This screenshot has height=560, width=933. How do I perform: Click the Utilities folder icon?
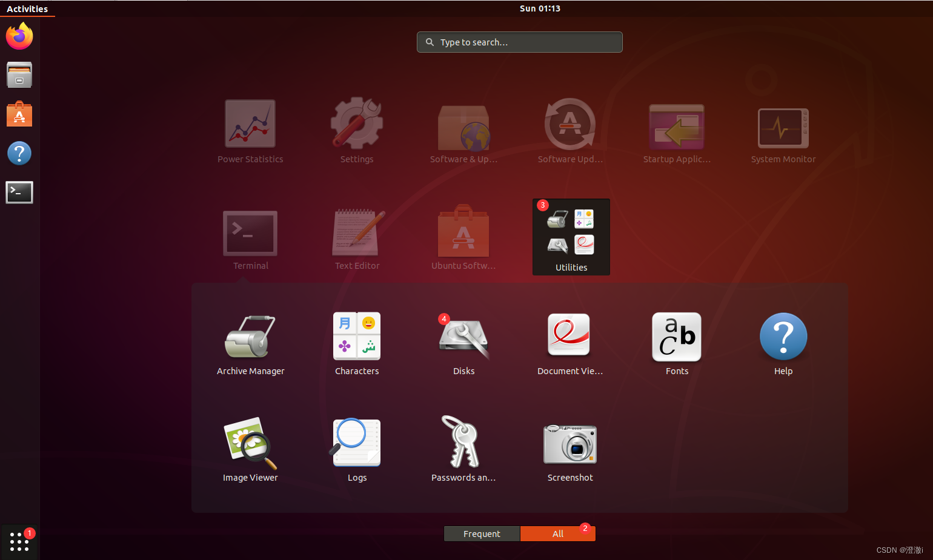click(571, 237)
